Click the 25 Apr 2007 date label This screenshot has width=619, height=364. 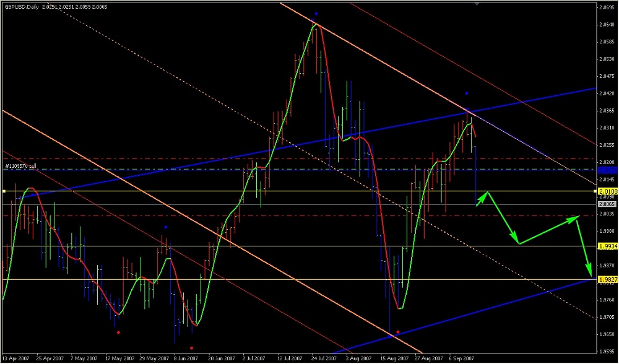click(50, 358)
